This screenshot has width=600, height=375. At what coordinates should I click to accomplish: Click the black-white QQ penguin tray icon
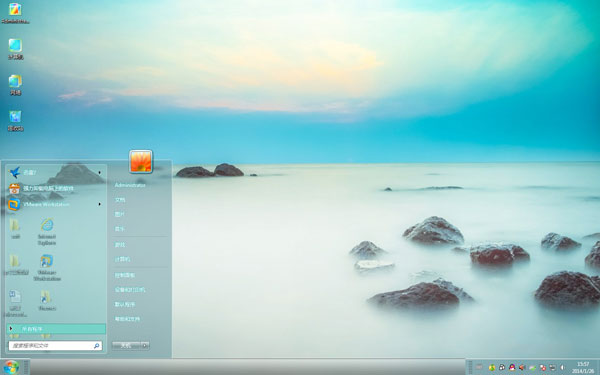coord(502,368)
